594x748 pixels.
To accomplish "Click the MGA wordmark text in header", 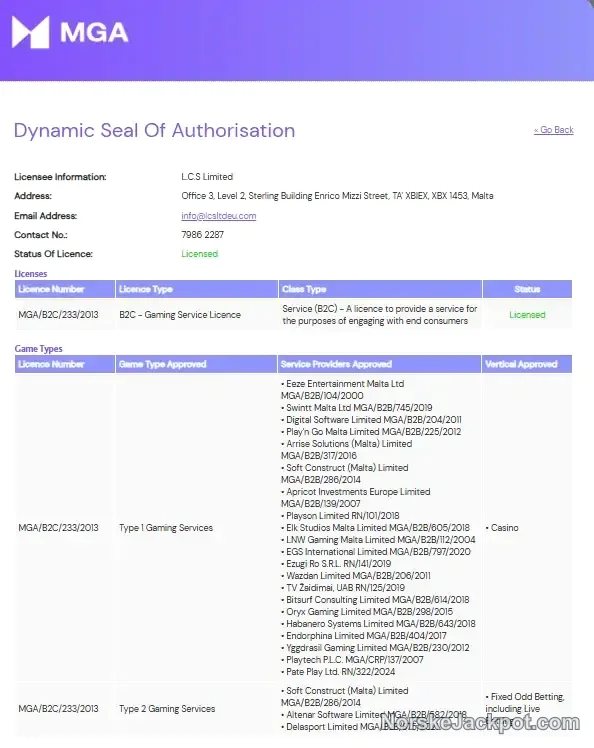I will [94, 33].
